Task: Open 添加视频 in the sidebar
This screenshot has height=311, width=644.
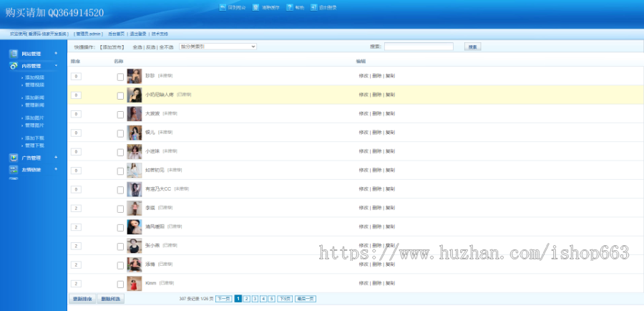Action: coord(34,77)
